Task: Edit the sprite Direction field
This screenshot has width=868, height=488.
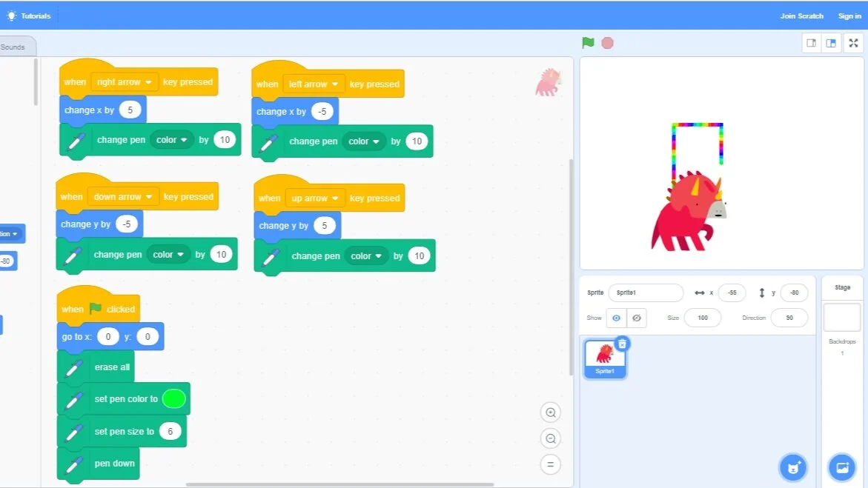Action: (789, 318)
